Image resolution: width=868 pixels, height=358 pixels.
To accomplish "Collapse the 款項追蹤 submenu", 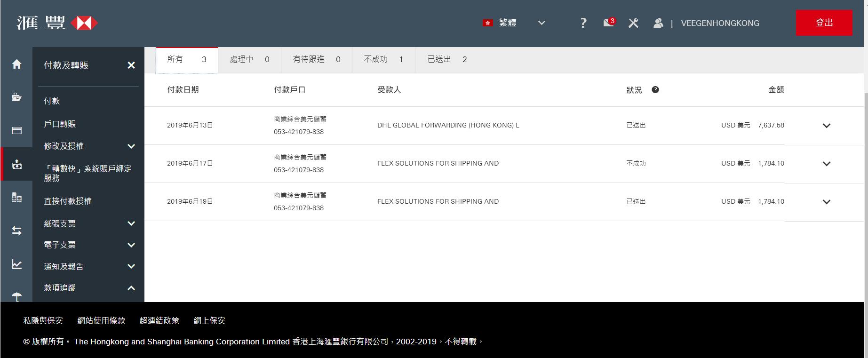I will coord(131,287).
